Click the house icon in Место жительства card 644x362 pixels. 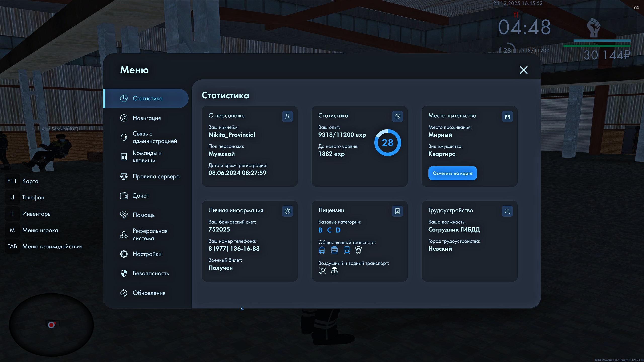point(507,116)
